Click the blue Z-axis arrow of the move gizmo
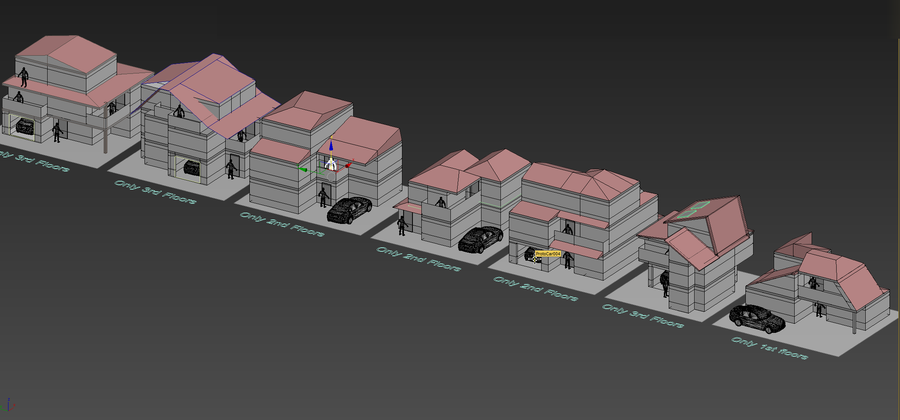 click(331, 144)
